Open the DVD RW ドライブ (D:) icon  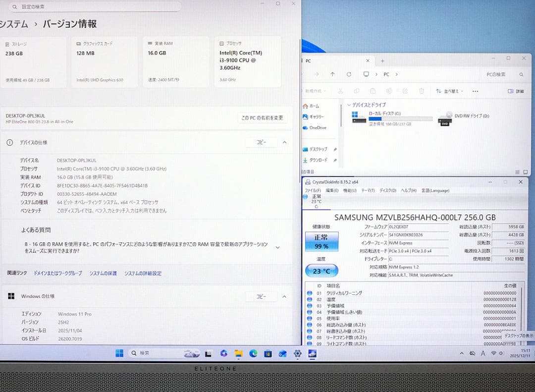[444, 119]
